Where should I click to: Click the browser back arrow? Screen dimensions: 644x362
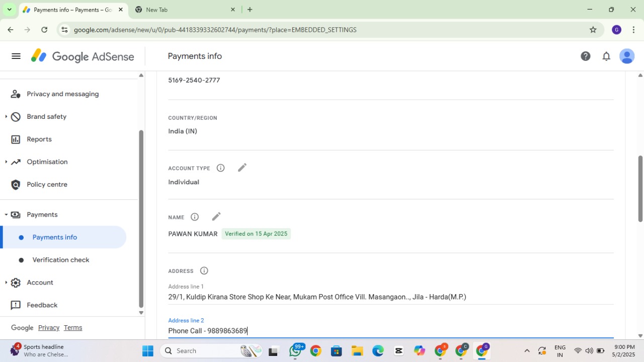[x=11, y=30]
